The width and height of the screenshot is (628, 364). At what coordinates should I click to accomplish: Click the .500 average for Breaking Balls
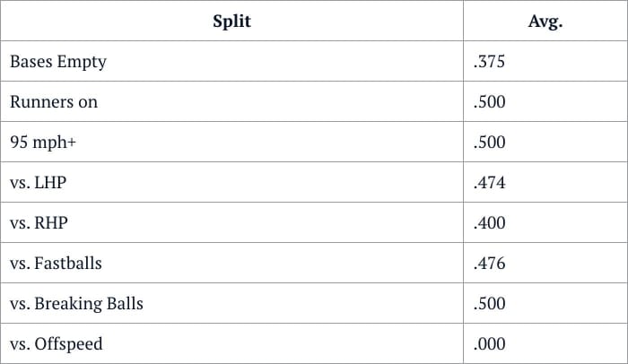pyautogui.click(x=488, y=304)
